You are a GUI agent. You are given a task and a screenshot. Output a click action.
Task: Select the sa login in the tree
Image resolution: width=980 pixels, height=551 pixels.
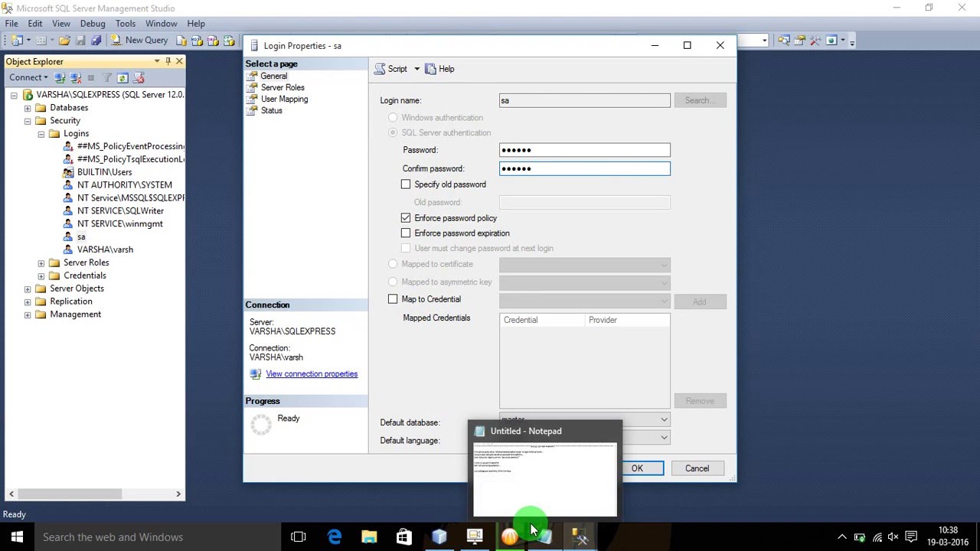coord(81,236)
